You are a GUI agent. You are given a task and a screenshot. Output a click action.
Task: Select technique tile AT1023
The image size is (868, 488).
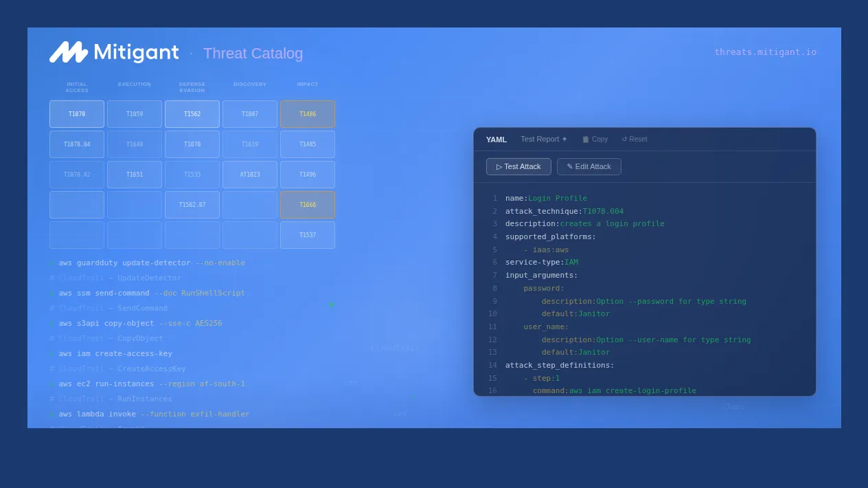tap(250, 175)
